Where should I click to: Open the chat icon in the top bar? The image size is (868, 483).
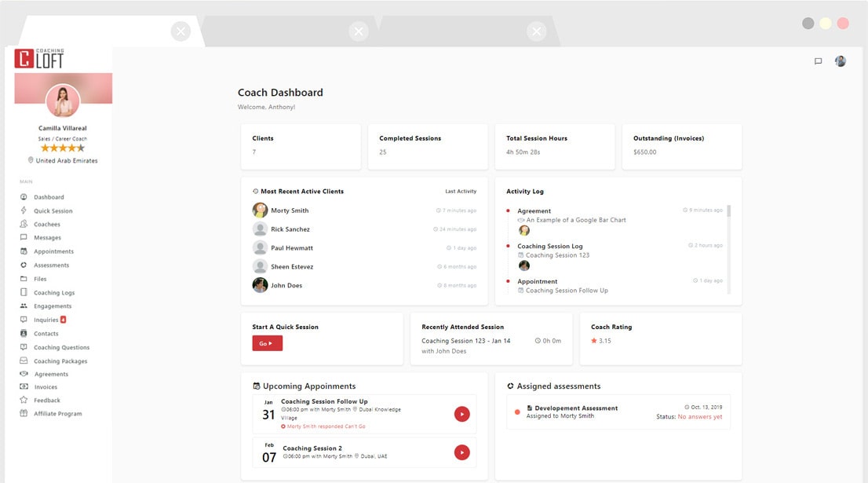(818, 61)
